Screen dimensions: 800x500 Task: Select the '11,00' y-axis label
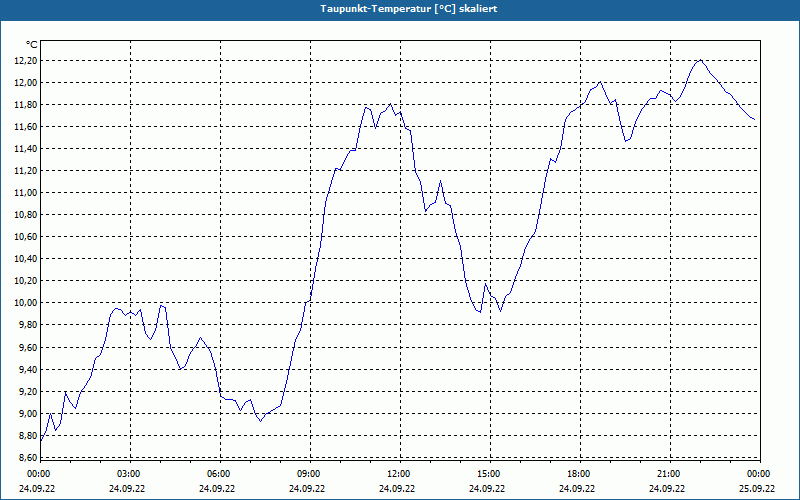coord(26,192)
